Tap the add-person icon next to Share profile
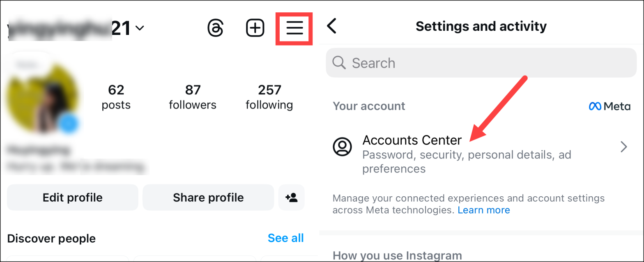644x262 pixels. click(291, 198)
